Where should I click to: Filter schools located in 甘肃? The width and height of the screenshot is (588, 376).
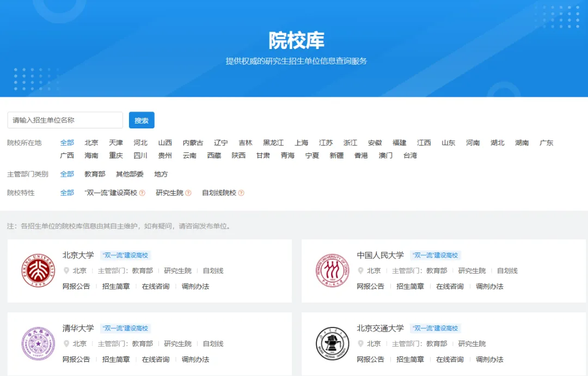pyautogui.click(x=263, y=156)
